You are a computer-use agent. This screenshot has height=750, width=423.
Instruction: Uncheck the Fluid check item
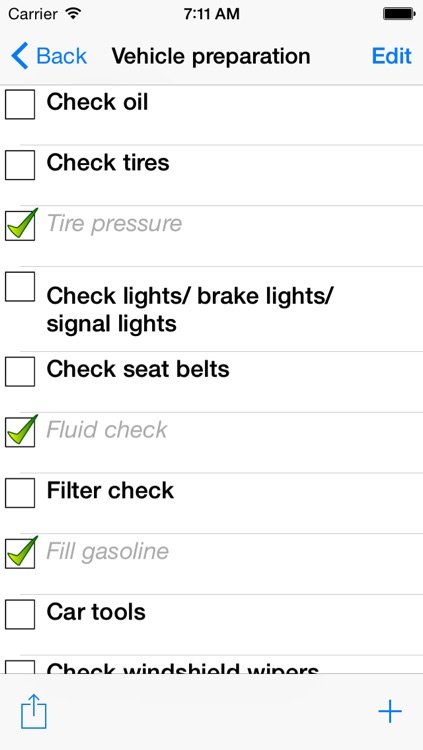tap(20, 431)
